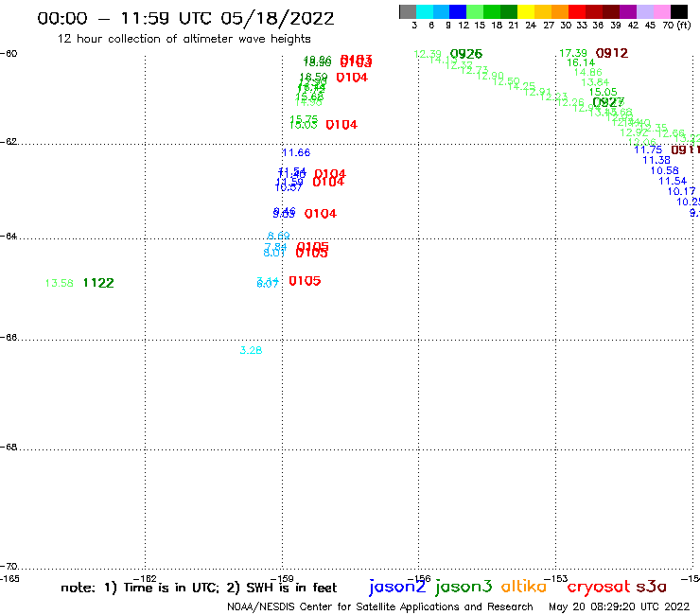This screenshot has width=700, height=615.
Task: Select the orange "altika" legend label
Action: 523,586
